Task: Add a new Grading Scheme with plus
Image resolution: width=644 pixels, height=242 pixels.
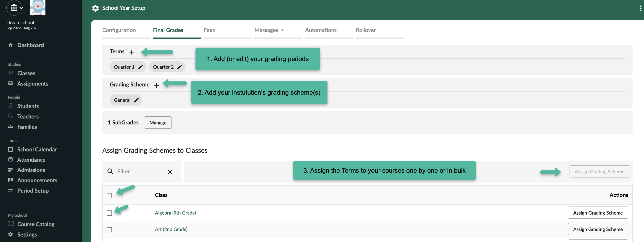Action: (156, 85)
